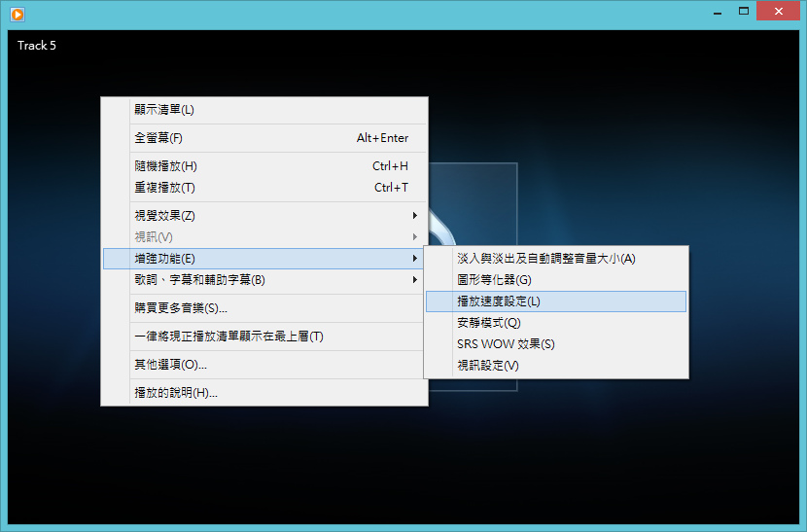Select 淡入與淡出及自動調整音量大小(A)
This screenshot has width=807, height=532.
coord(556,259)
